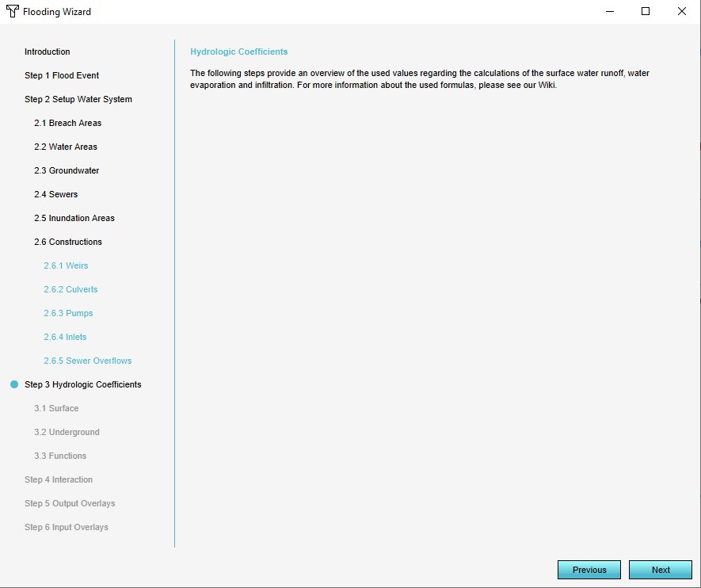
Task: Open the 2.6.1 Weirs link
Action: [66, 266]
